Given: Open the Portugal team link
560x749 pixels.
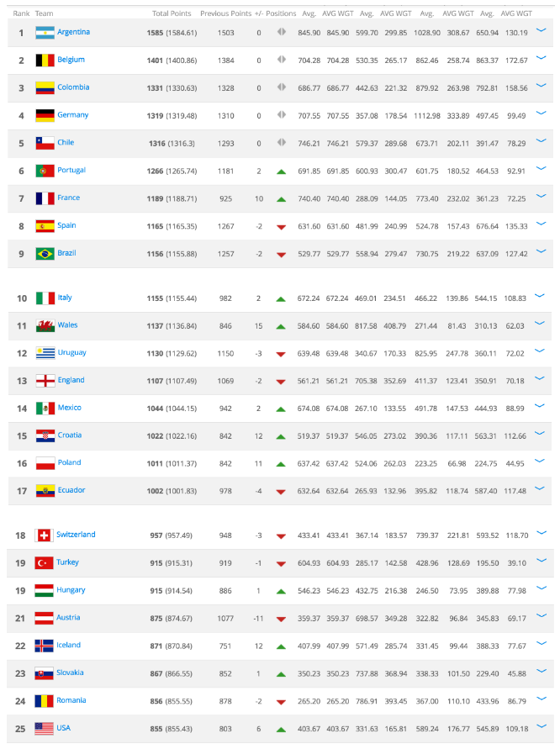Looking at the screenshot, I should point(71,171).
